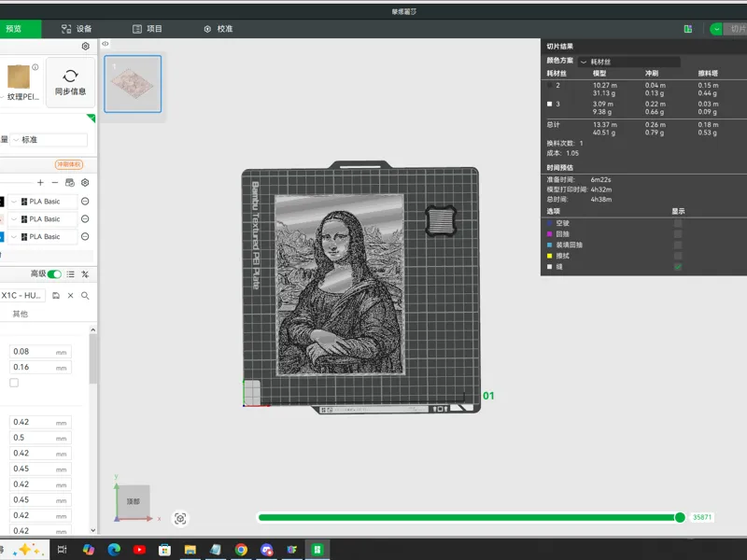747x560 pixels.
Task: Click green handle on move slider
Action: coord(680,517)
